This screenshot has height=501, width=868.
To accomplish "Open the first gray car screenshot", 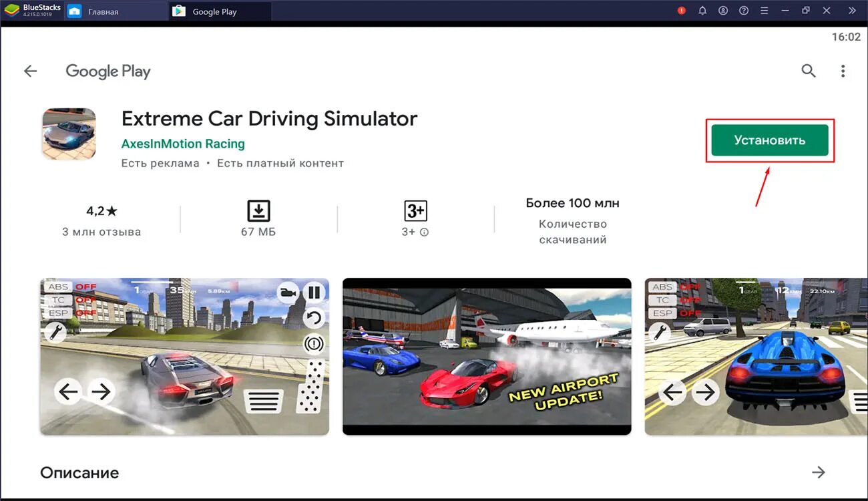I will [x=184, y=357].
